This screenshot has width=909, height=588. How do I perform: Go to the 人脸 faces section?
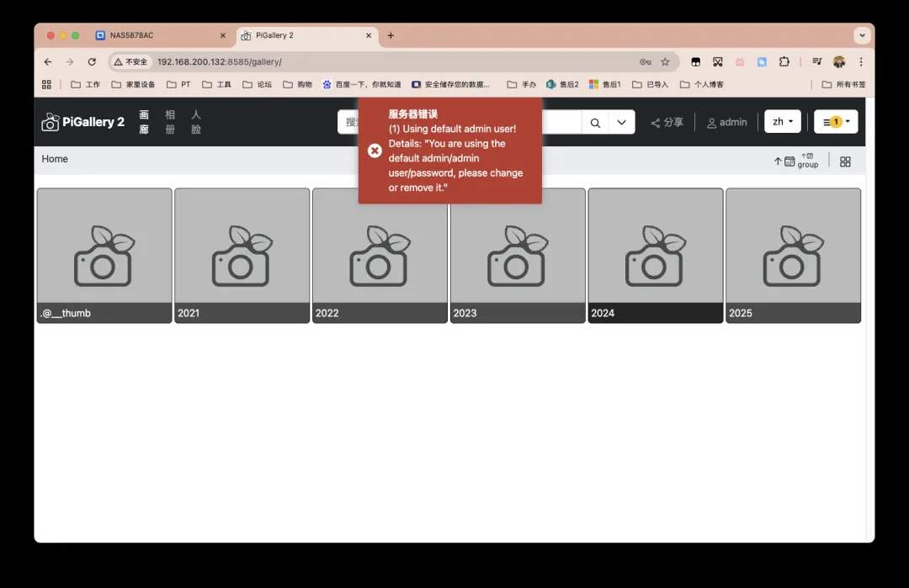click(x=196, y=122)
